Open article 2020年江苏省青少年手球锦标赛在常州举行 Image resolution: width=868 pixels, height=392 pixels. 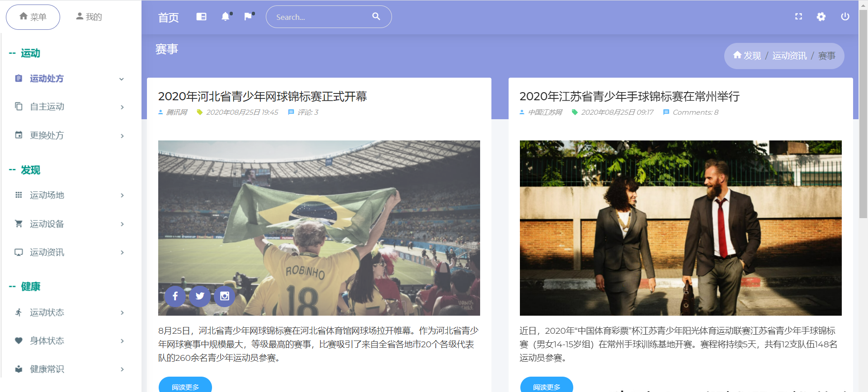pyautogui.click(x=629, y=96)
